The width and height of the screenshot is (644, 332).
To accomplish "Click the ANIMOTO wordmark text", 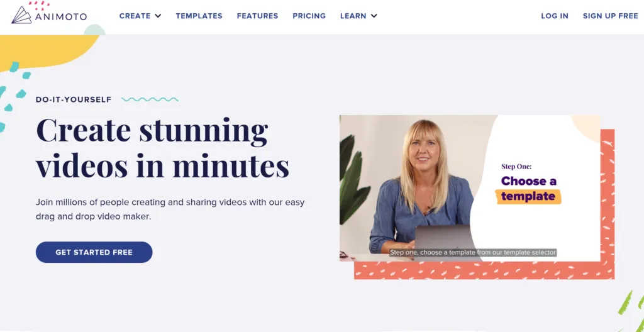I will point(61,17).
